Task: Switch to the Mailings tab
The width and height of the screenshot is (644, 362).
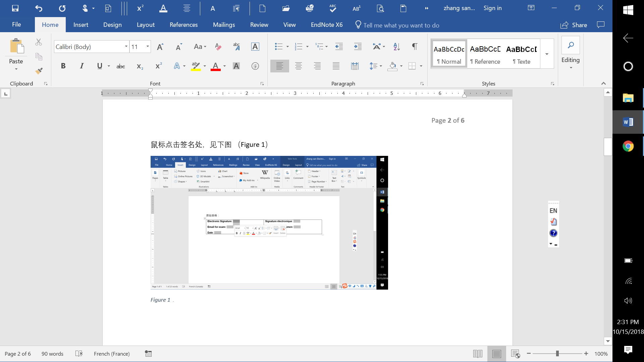Action: pyautogui.click(x=224, y=25)
